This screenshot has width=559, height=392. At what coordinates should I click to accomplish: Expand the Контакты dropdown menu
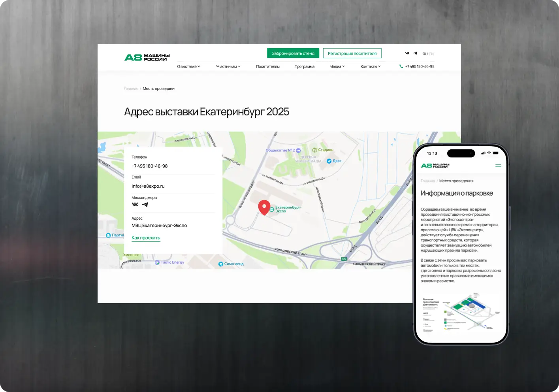point(371,66)
